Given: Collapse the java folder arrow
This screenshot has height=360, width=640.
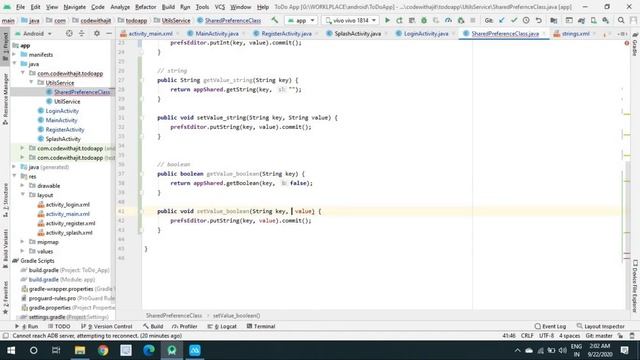Looking at the screenshot, I should tap(15, 64).
